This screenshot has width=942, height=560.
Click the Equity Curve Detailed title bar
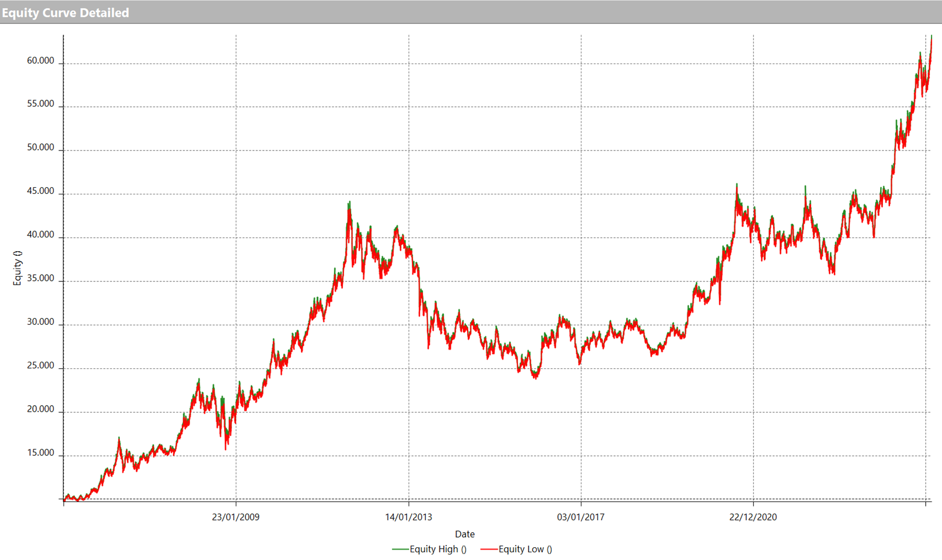click(65, 12)
